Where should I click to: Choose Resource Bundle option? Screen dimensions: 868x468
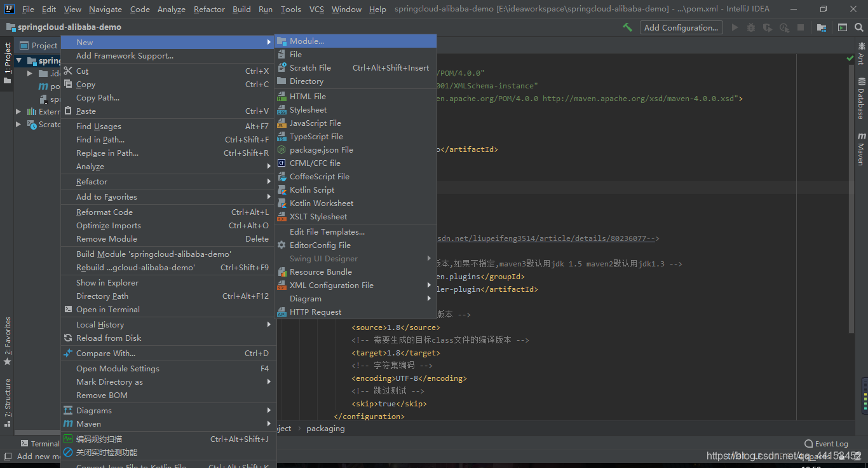pyautogui.click(x=355, y=272)
